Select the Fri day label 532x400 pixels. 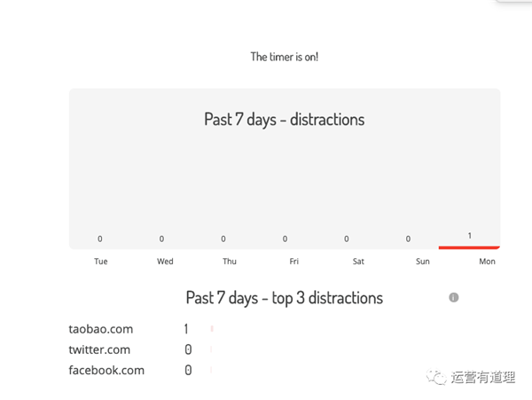293,262
